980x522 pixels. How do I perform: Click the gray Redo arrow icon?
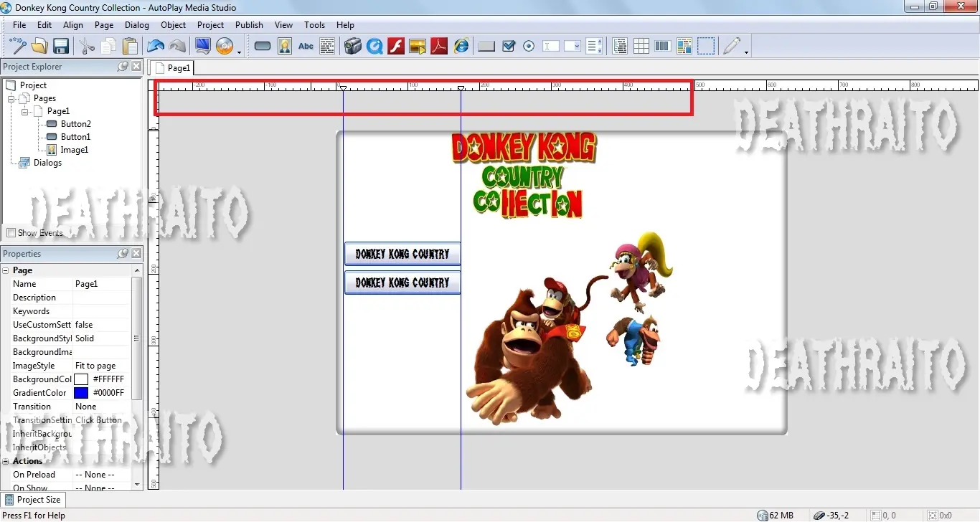click(x=177, y=46)
